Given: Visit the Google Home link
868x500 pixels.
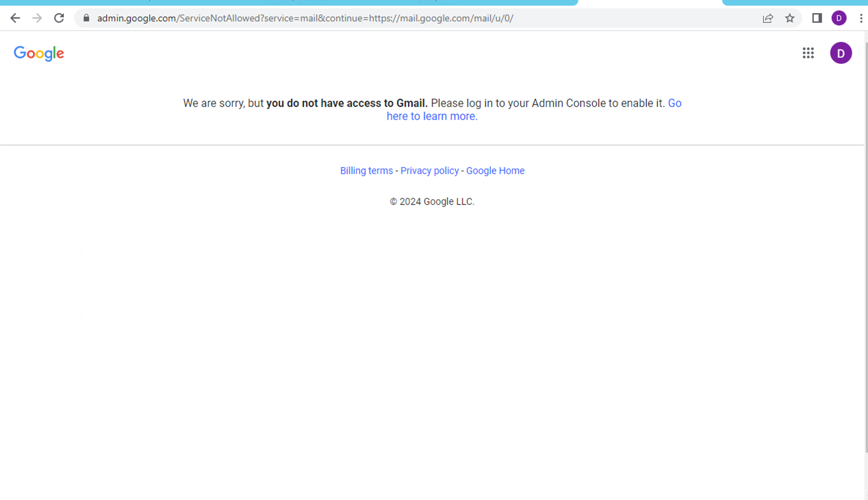Looking at the screenshot, I should pyautogui.click(x=495, y=171).
